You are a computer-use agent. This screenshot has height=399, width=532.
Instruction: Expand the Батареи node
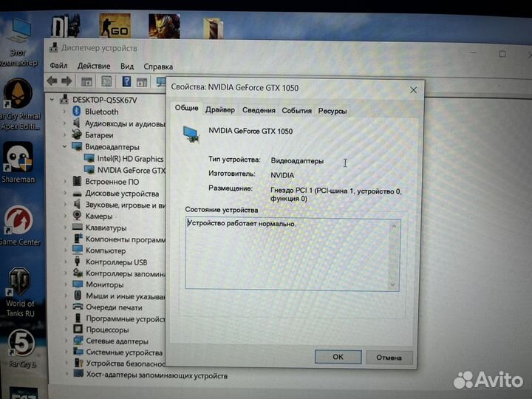pyautogui.click(x=64, y=134)
